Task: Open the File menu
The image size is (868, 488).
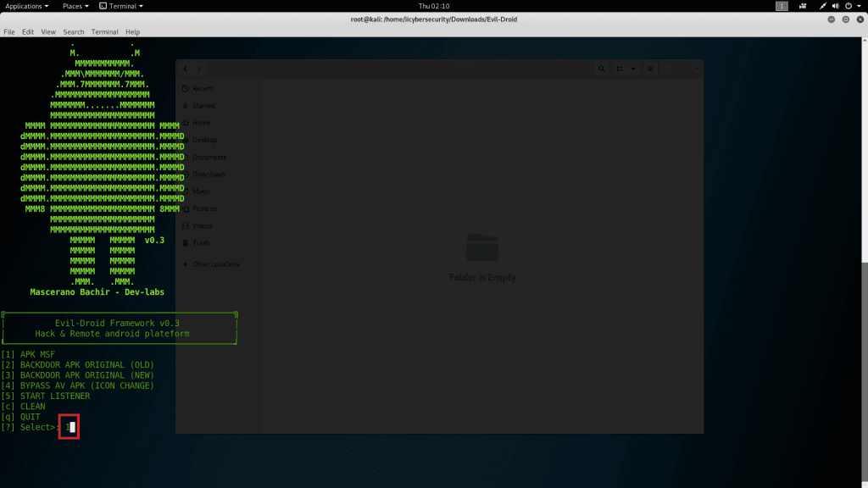Action: click(8, 32)
